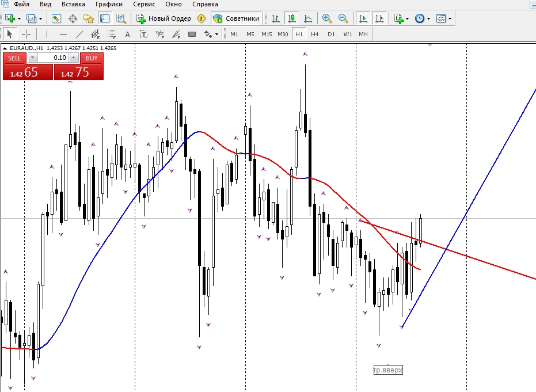Toggle the Terminal window icon
This screenshot has height=392, width=536.
pyautogui.click(x=105, y=18)
